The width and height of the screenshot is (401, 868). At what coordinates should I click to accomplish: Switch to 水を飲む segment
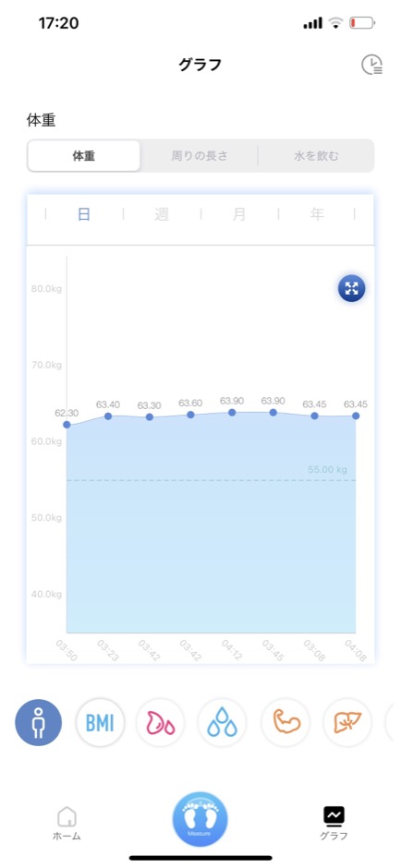click(x=316, y=156)
